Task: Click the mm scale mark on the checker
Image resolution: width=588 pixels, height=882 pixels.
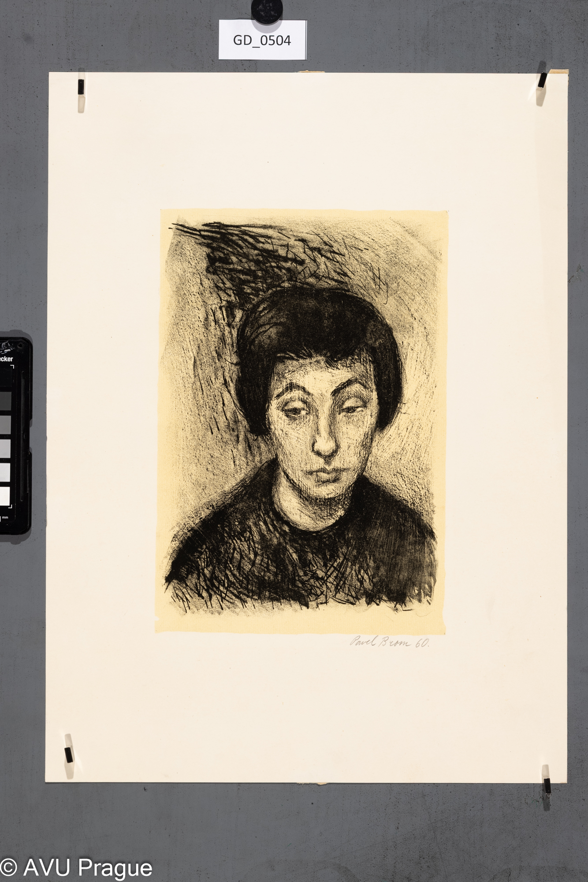Action: pos(5,517)
